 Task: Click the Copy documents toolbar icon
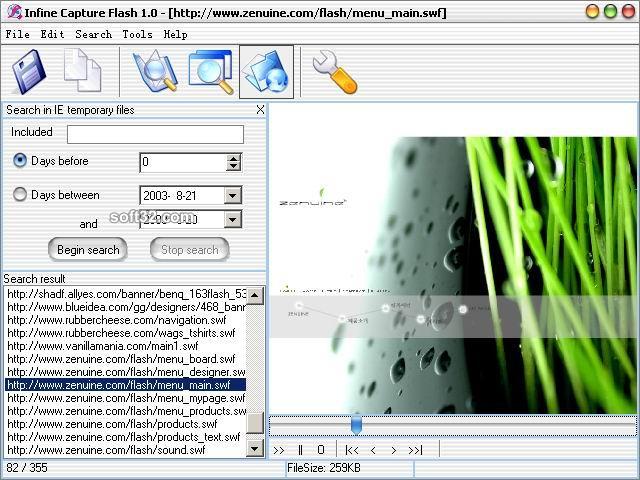(x=82, y=70)
